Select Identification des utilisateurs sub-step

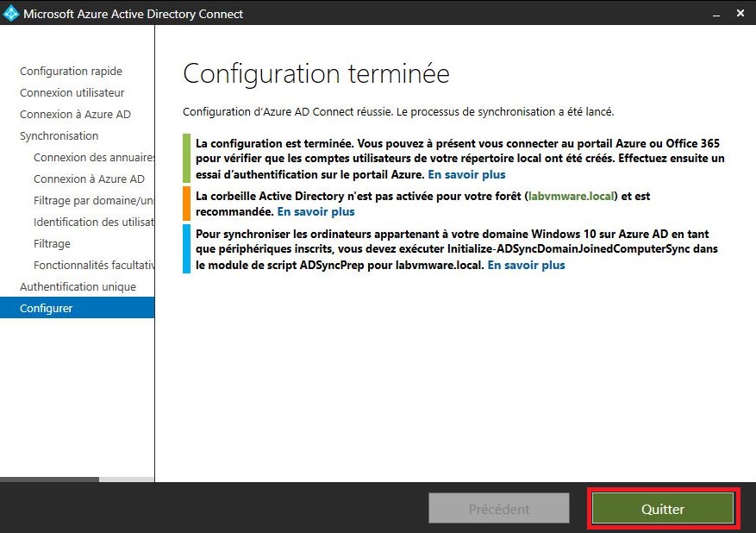pos(94,222)
